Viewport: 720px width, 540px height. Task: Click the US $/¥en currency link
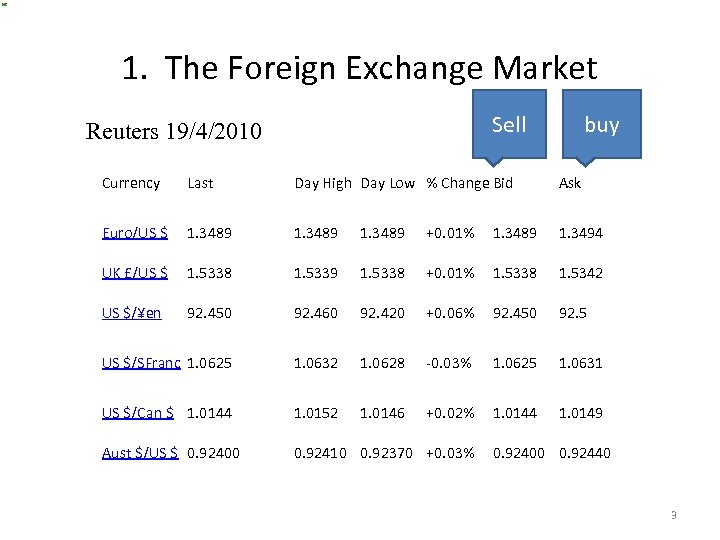click(131, 313)
